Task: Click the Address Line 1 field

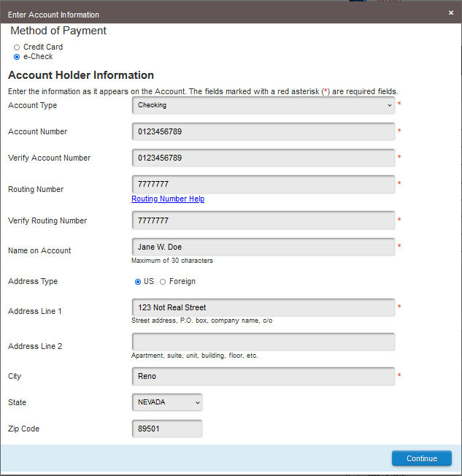Action: (x=263, y=307)
